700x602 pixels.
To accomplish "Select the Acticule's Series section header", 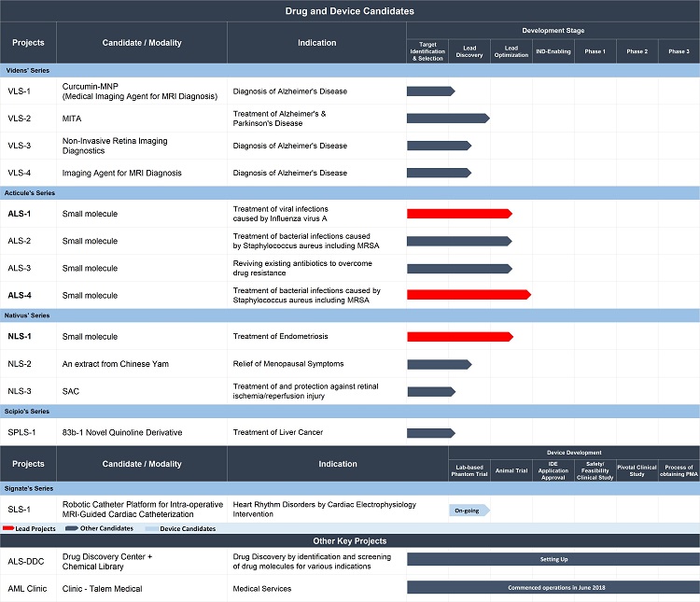I will 350,193.
